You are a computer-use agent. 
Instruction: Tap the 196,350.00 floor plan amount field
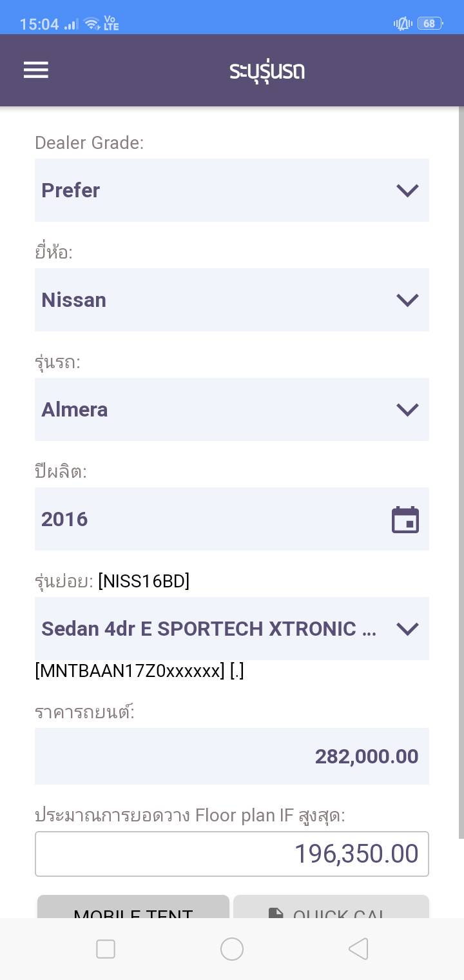tap(232, 854)
